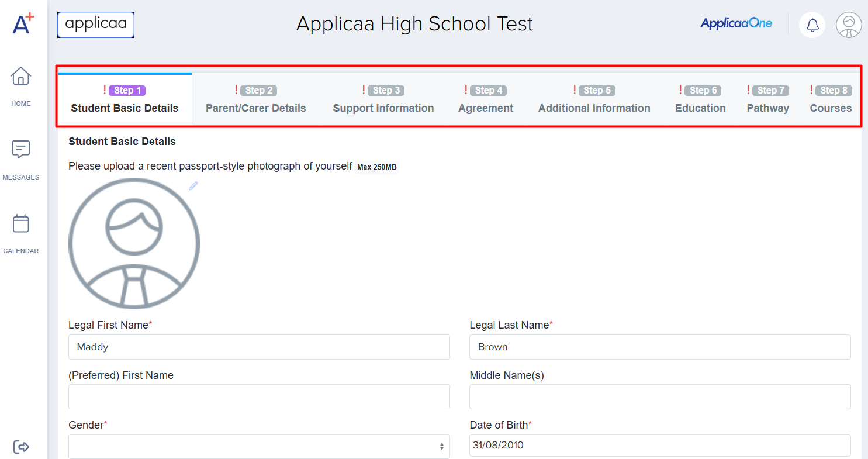Select the Additional Information tab
Viewport: 868px width, 459px height.
pyautogui.click(x=594, y=99)
